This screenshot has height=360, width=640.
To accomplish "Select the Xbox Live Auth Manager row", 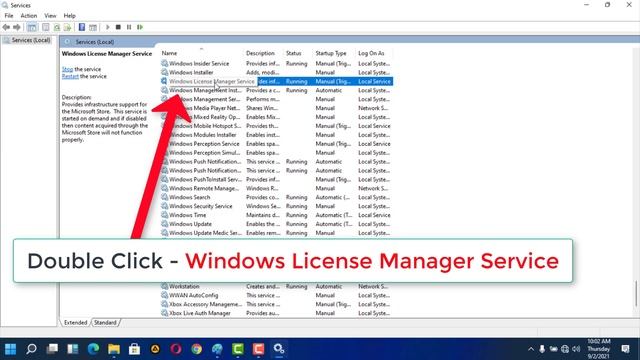I will pos(276,313).
